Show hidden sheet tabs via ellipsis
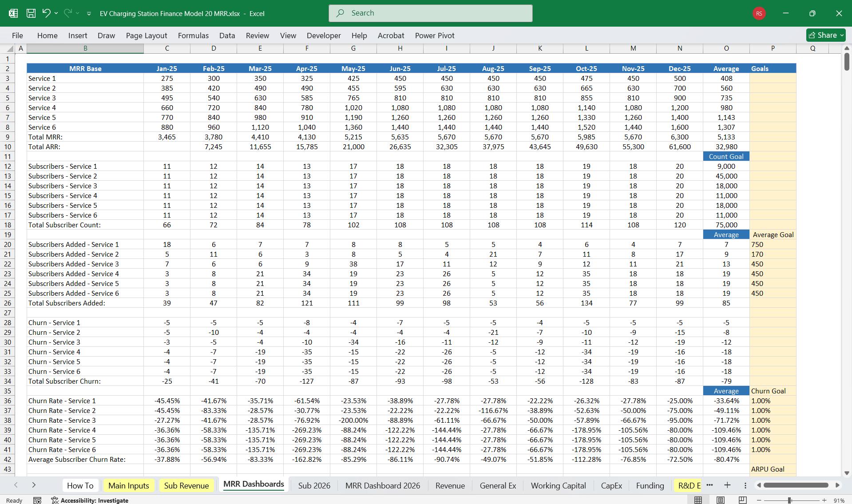The height and width of the screenshot is (504, 852). point(709,485)
